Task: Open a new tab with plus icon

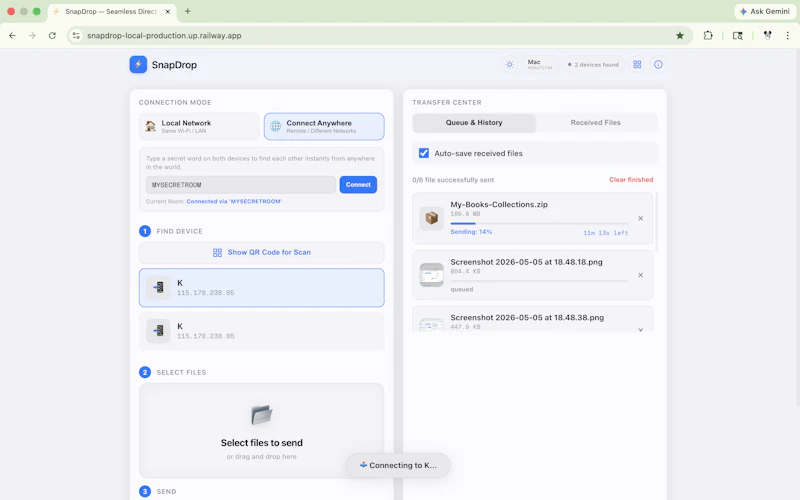Action: (188, 11)
